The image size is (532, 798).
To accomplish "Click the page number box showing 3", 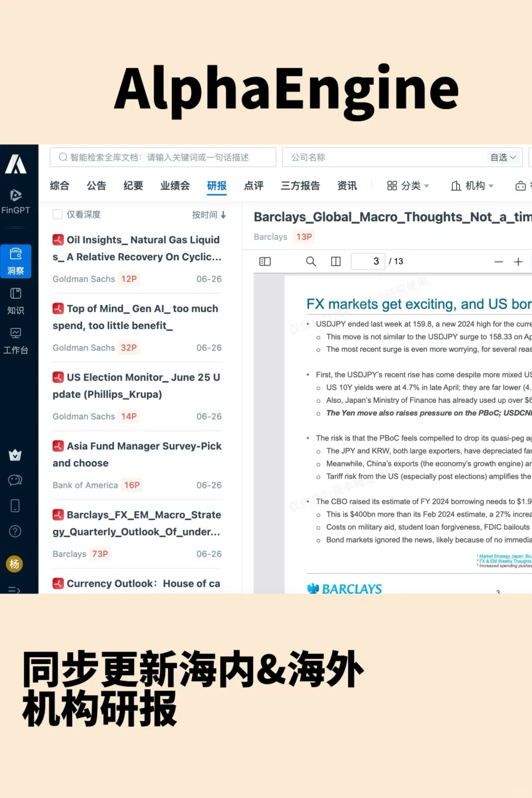I will pos(368,261).
